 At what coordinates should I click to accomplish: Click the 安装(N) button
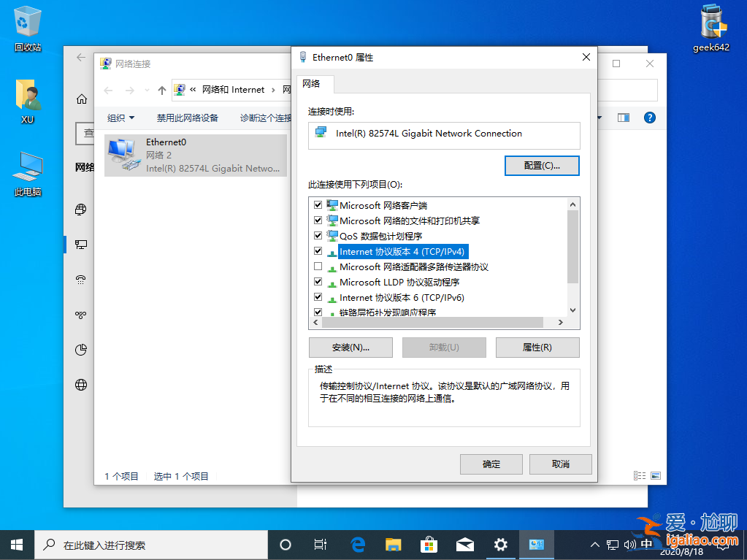point(350,347)
